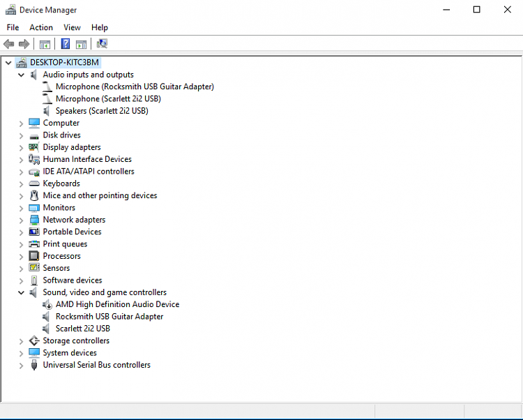Click the Computer category monitor icon
This screenshot has height=420, width=523.
point(34,123)
